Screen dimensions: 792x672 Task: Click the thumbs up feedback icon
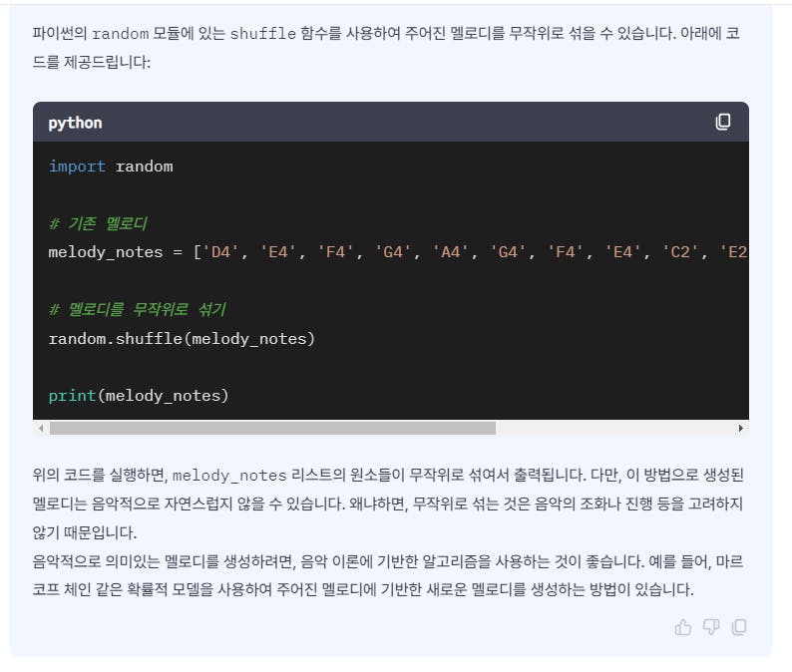point(683,627)
